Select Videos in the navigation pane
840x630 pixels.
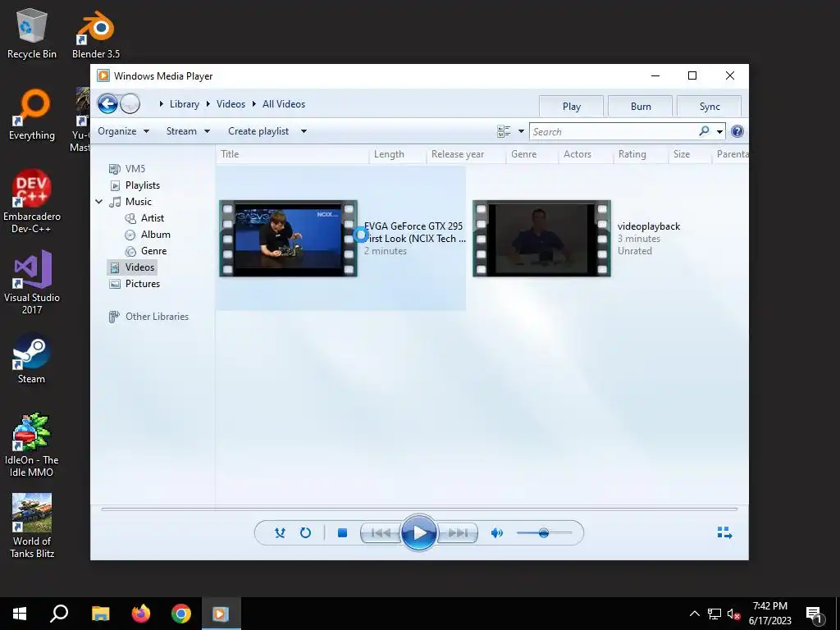(132, 267)
